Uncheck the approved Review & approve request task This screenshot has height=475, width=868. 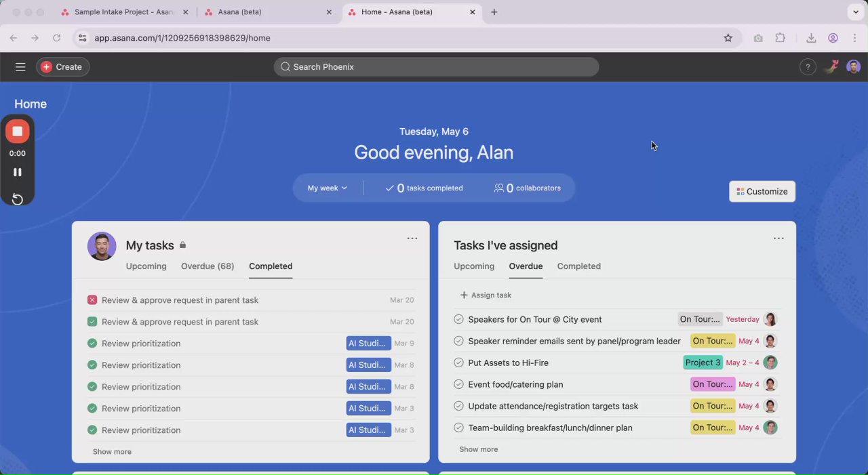92,322
